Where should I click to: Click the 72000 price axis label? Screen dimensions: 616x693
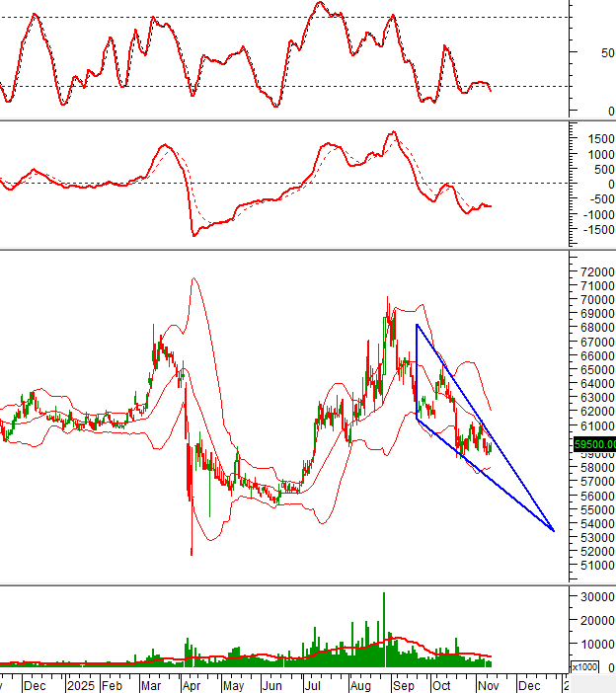595,271
